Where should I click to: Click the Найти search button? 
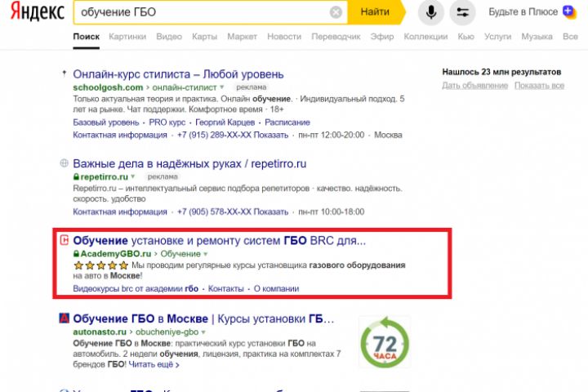click(375, 12)
